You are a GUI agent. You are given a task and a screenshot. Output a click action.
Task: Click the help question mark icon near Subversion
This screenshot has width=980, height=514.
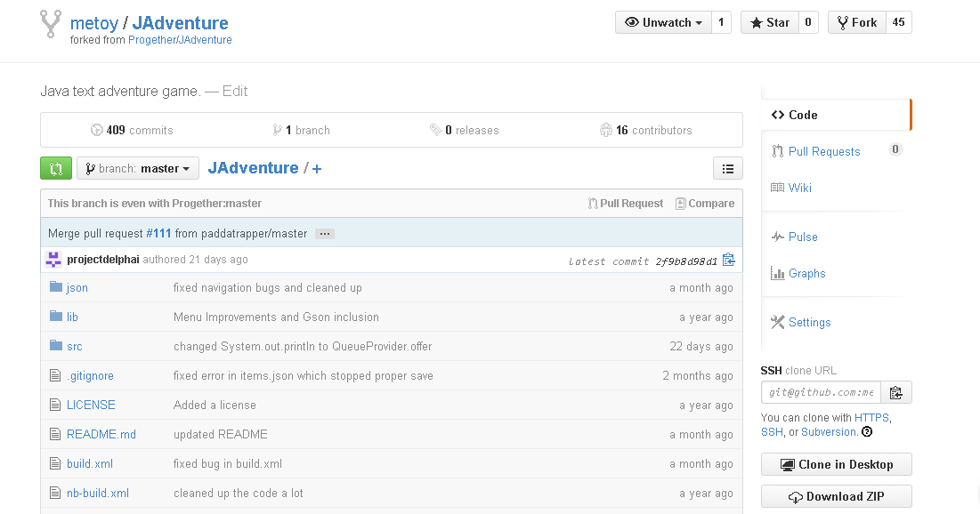pyautogui.click(x=867, y=431)
